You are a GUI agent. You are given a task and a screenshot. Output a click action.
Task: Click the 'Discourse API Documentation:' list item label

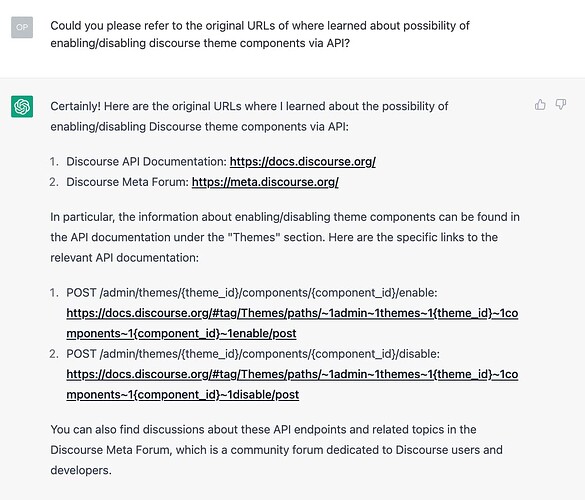[146, 162]
